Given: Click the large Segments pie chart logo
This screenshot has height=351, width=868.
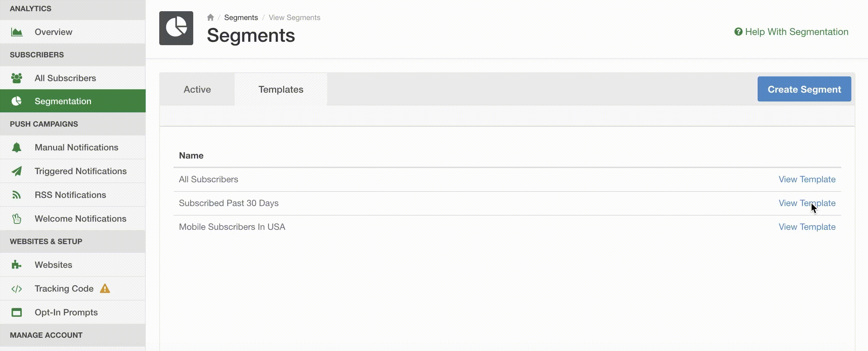Looking at the screenshot, I should (x=176, y=28).
